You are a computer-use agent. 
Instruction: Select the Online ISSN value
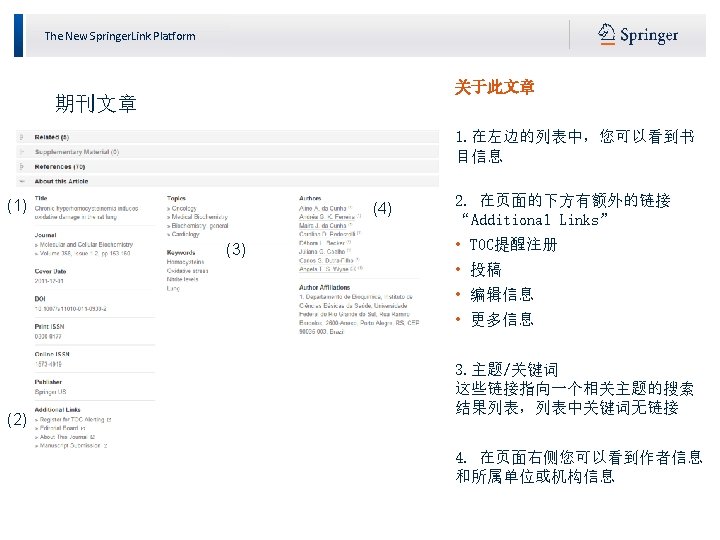(48, 364)
